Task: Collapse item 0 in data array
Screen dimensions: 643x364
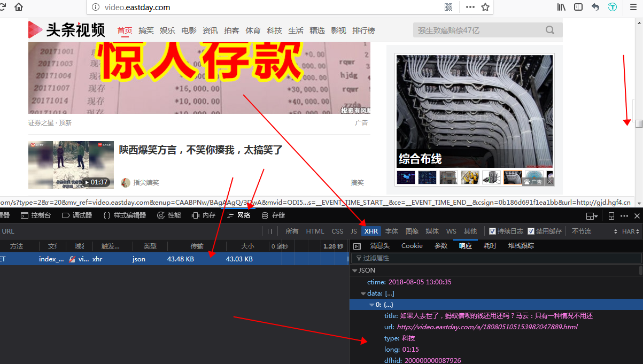Action: tap(372, 305)
